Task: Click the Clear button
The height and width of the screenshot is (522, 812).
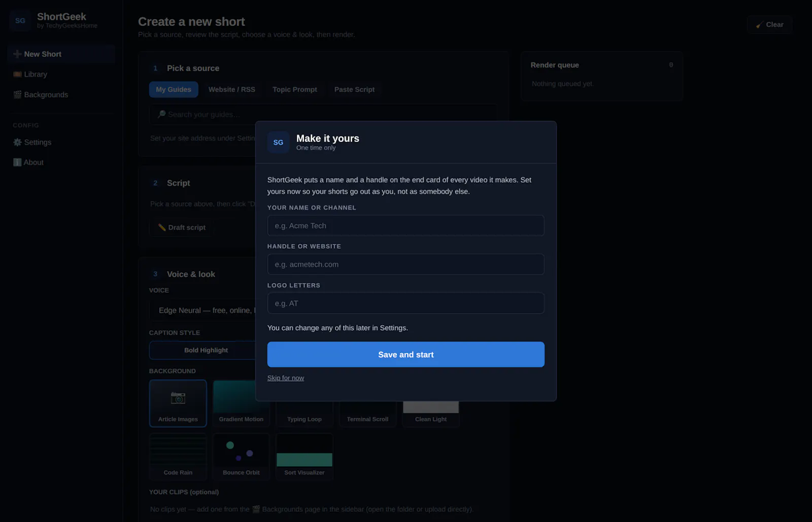Action: click(x=769, y=25)
